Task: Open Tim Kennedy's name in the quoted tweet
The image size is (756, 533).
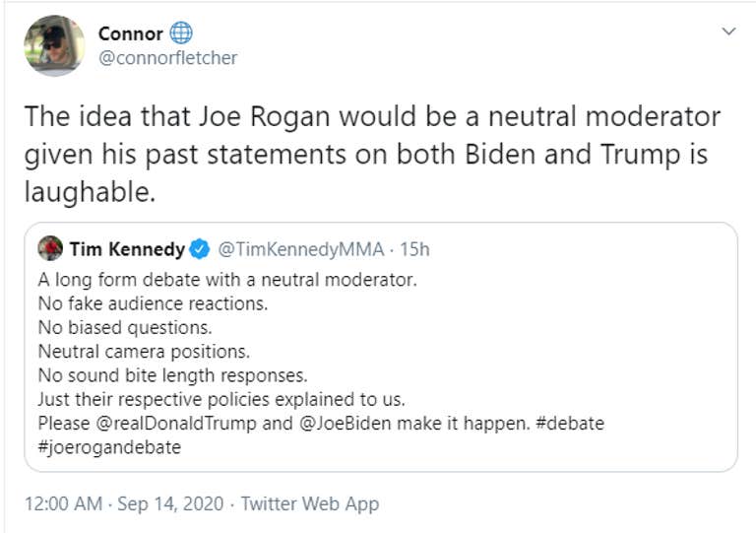Action: 127,248
